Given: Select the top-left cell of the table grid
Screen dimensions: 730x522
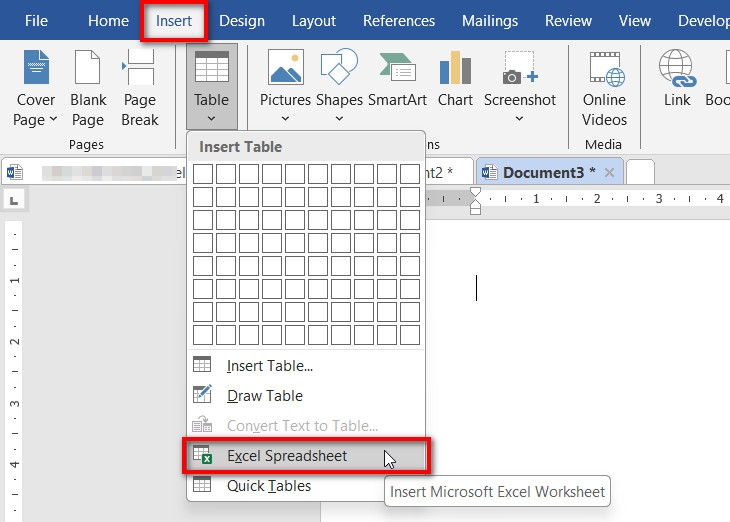Looking at the screenshot, I should point(203,174).
